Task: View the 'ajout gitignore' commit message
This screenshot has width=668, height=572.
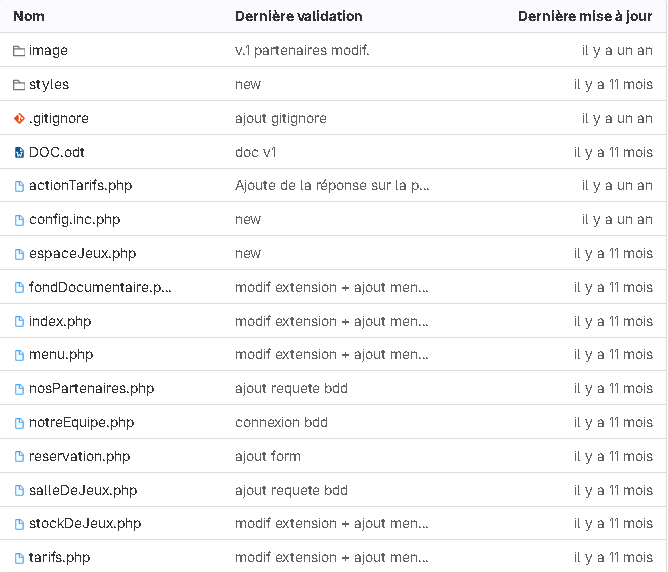Action: point(280,119)
